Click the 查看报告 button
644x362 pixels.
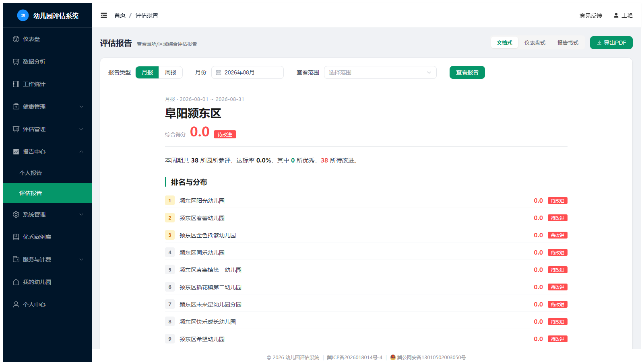point(467,72)
